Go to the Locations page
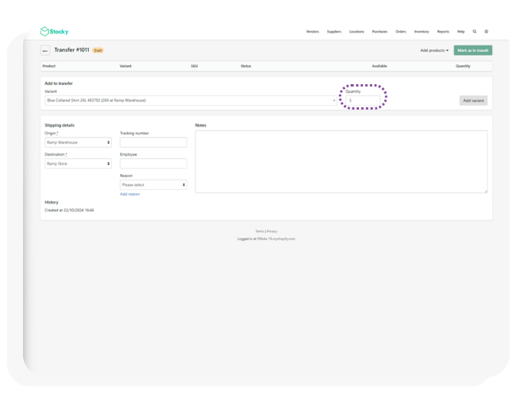 point(357,32)
